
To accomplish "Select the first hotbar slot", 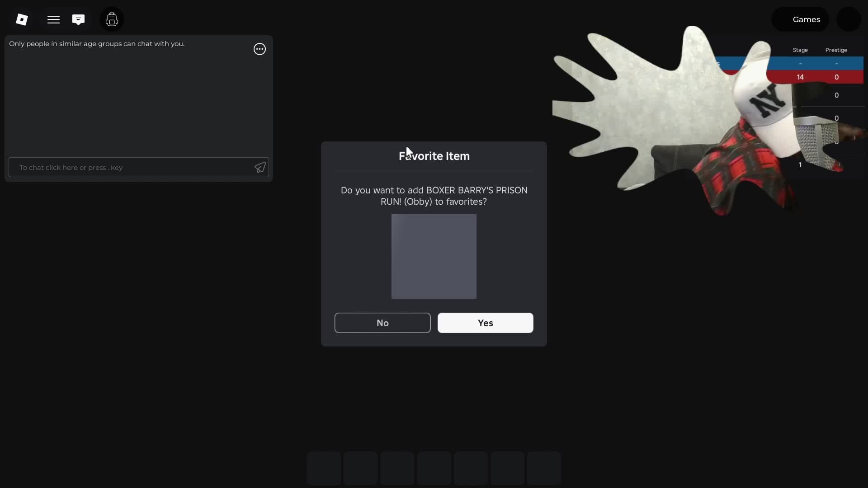I will [x=324, y=468].
